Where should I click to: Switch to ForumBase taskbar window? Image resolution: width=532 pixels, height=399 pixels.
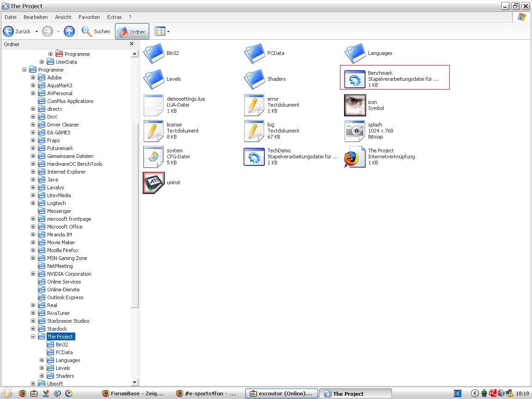133,393
